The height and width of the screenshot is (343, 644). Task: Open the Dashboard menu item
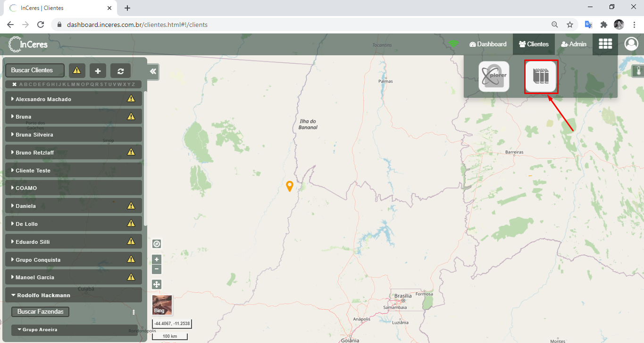tap(488, 44)
